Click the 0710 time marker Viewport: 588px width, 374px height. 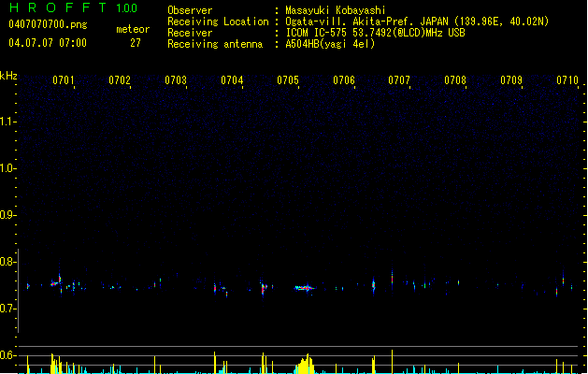click(x=567, y=80)
